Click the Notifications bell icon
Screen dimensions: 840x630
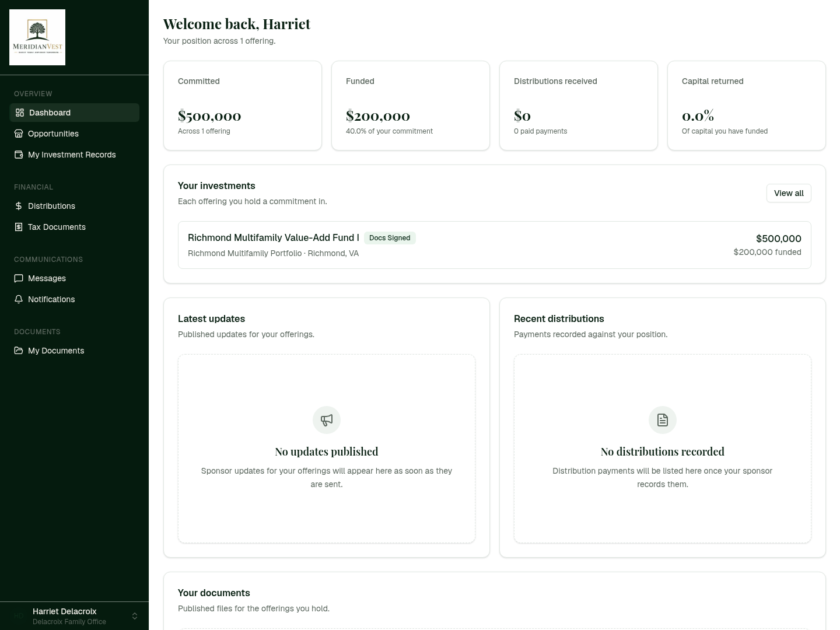pos(19,299)
